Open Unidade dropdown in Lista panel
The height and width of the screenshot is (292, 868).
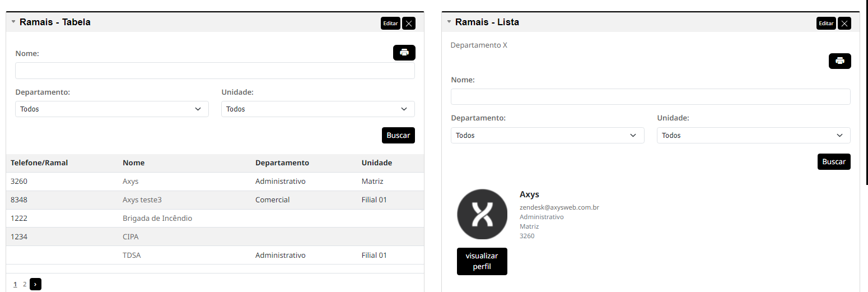[x=754, y=135]
